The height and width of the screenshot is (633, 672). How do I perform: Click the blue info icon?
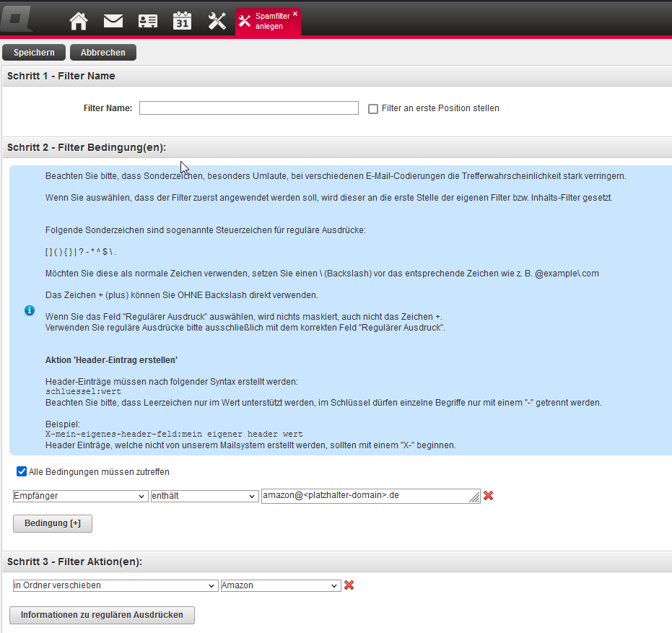click(x=30, y=310)
